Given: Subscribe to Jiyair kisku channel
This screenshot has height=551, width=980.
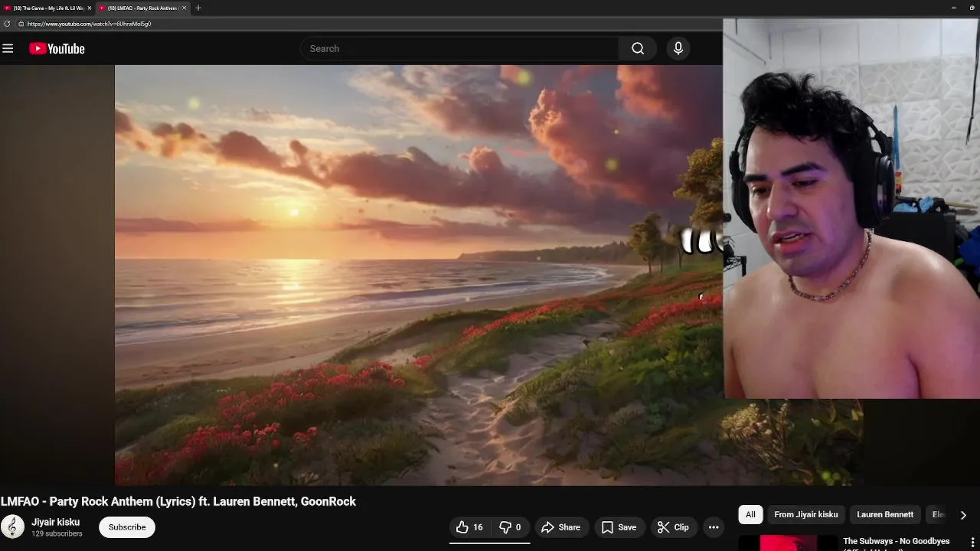Looking at the screenshot, I should pyautogui.click(x=127, y=527).
